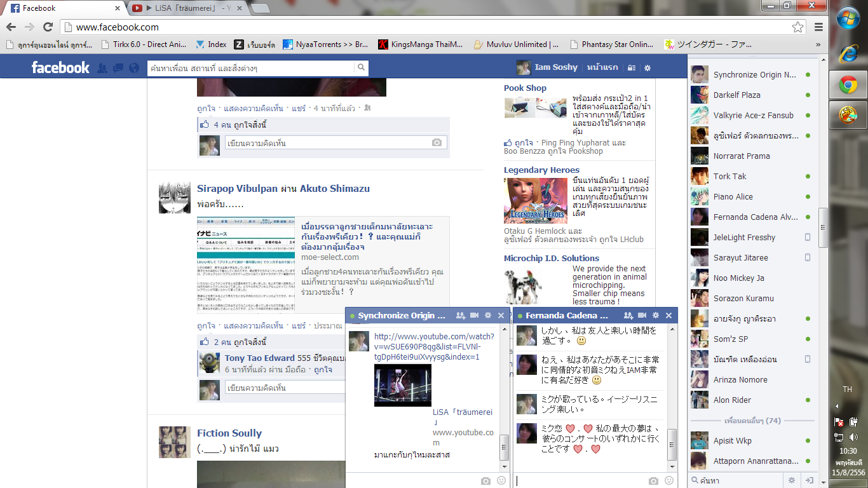
Task: Open Pook Shop ad title
Action: click(525, 88)
